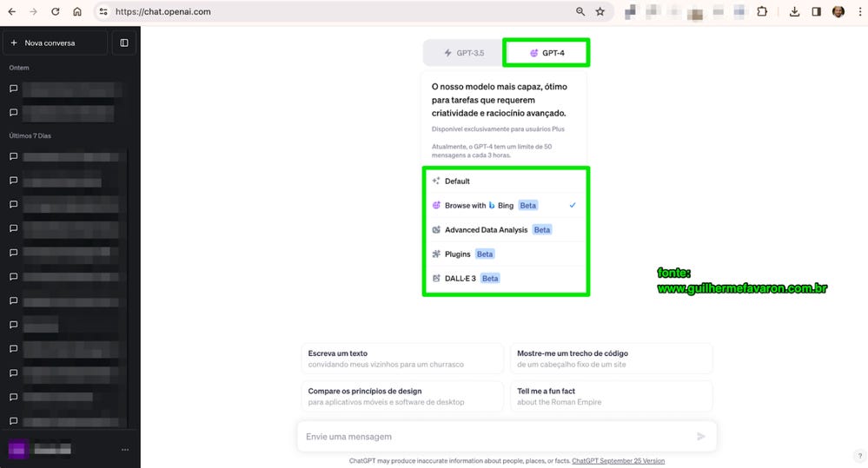The image size is (868, 468).
Task: Open the browser extensions puzzle icon
Action: pyautogui.click(x=762, y=11)
